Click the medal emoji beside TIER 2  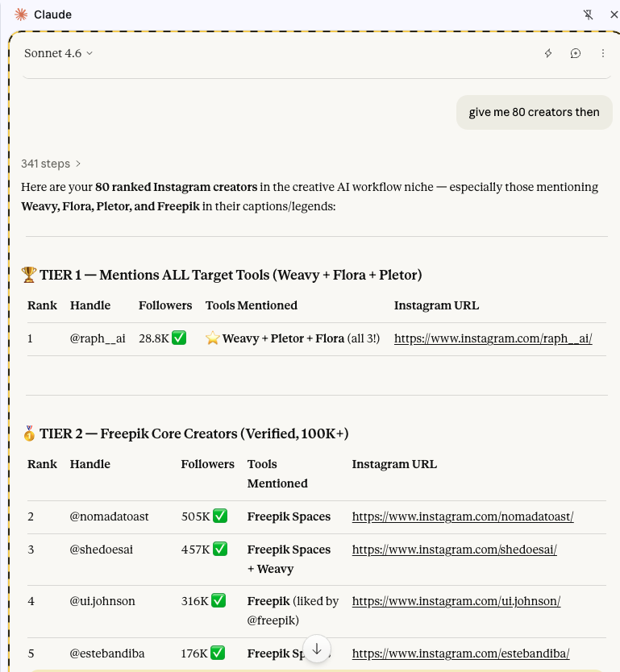29,433
